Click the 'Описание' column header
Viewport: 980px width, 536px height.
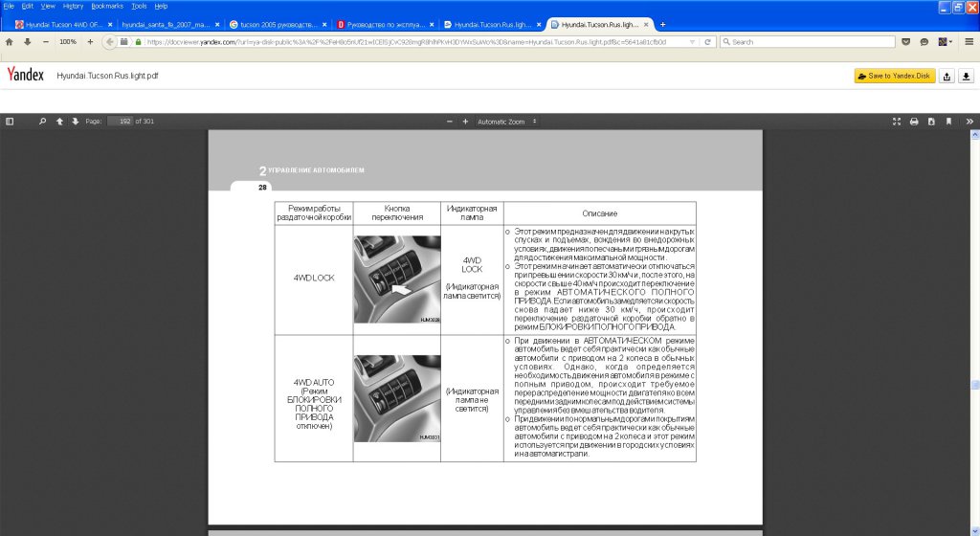(599, 213)
